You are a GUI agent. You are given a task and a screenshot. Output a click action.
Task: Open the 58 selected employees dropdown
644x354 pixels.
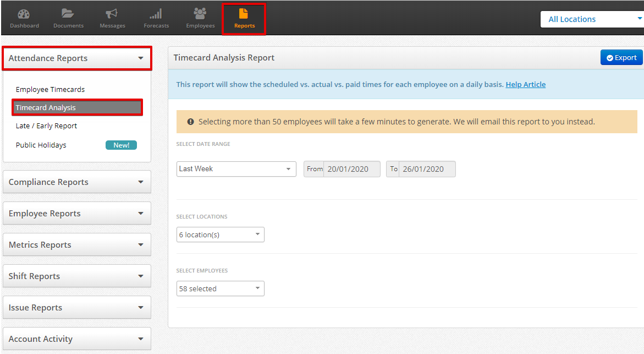coord(220,288)
